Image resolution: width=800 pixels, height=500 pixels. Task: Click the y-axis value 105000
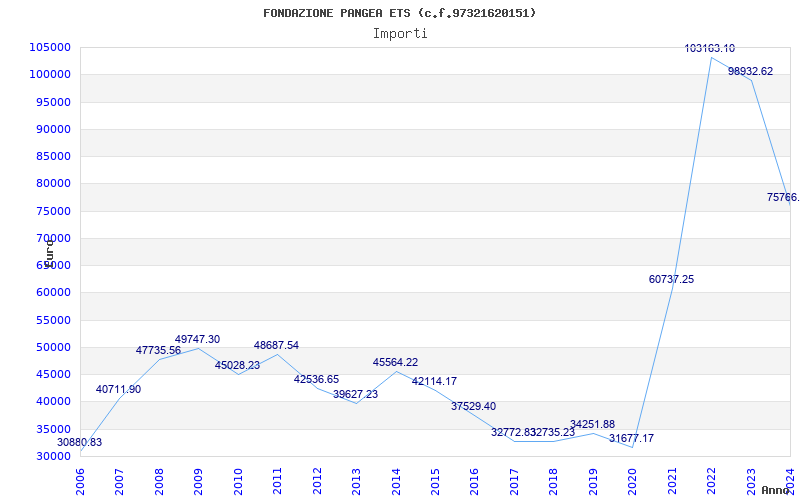tap(50, 47)
